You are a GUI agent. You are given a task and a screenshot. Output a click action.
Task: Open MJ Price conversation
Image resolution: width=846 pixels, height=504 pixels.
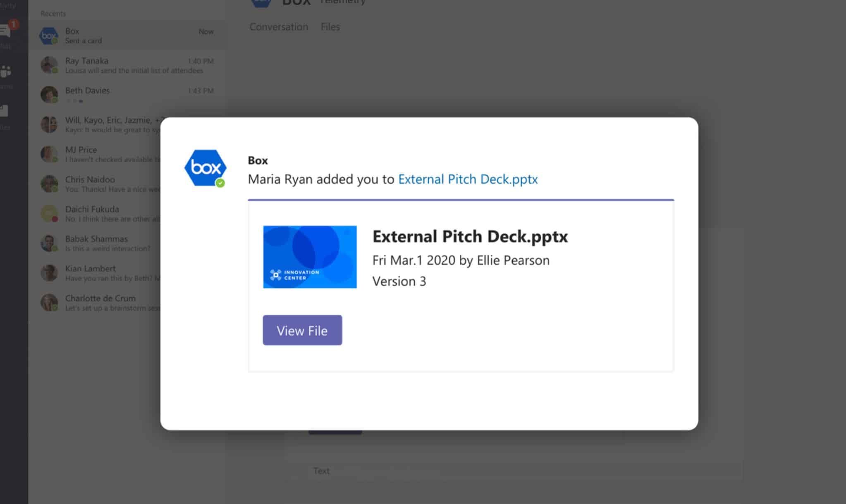coord(95,154)
